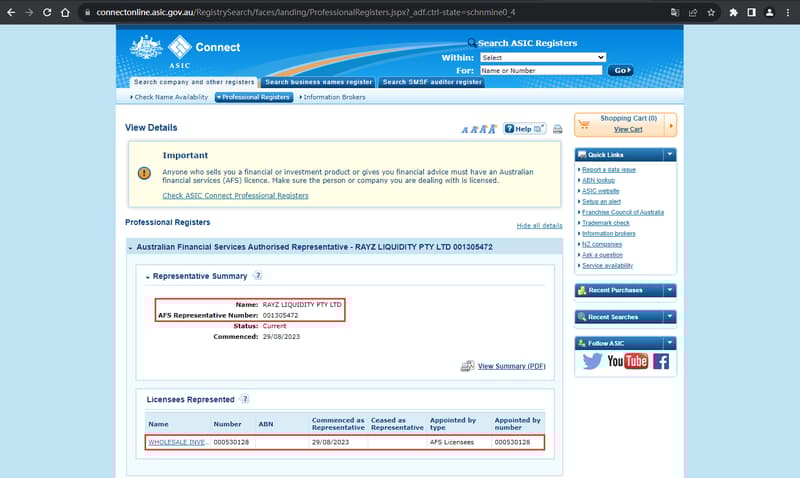Collapse the Representative Summary section
The height and width of the screenshot is (478, 800).
[147, 277]
